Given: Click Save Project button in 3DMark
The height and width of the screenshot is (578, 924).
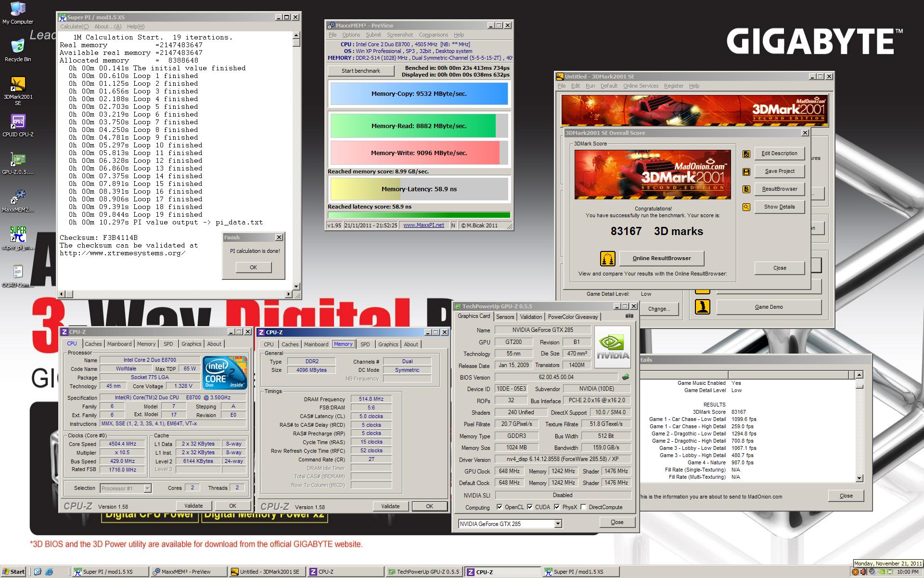Looking at the screenshot, I should 780,171.
